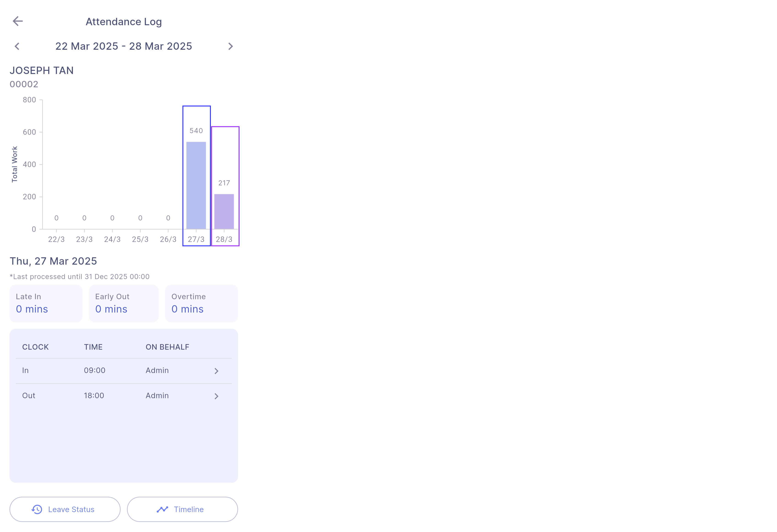Open the Clock In row at 09:00
This screenshot has width=777, height=532.
pyautogui.click(x=124, y=371)
